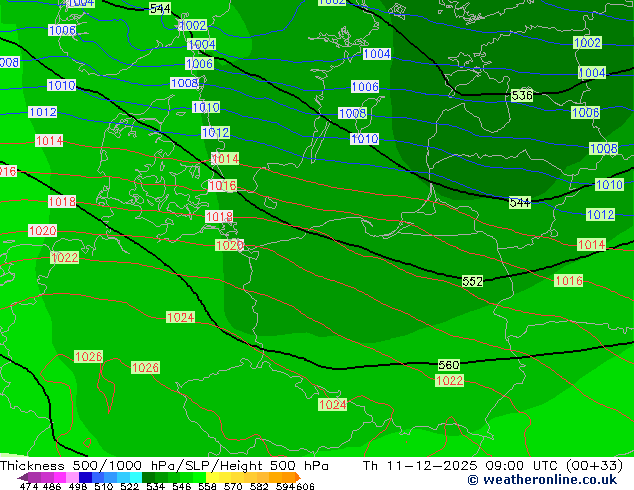Pick the light pink legend swatch

coord(72,477)
